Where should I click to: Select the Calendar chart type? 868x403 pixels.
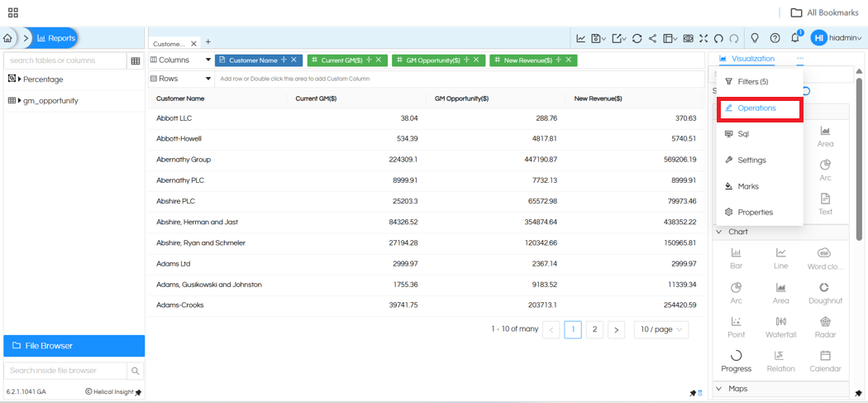pyautogui.click(x=825, y=362)
